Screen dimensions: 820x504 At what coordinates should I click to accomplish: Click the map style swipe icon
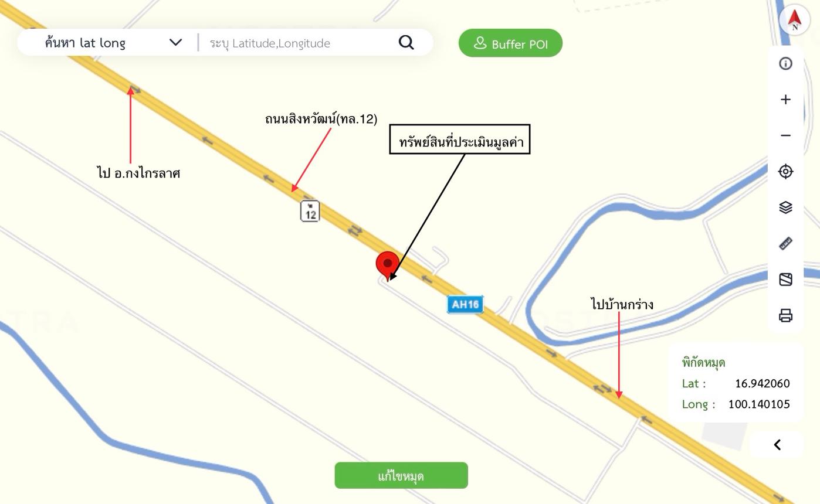pos(785,280)
